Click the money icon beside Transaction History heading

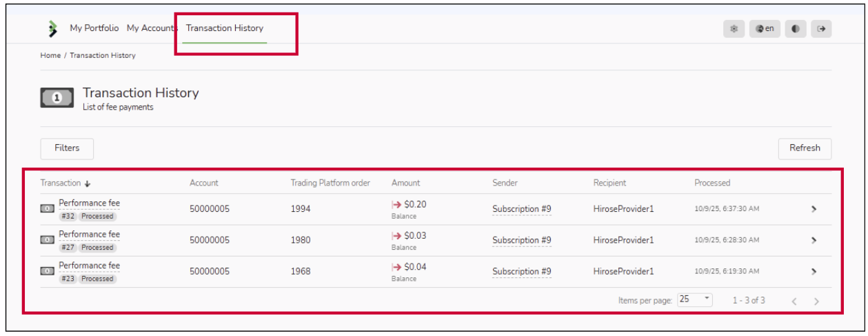(57, 98)
